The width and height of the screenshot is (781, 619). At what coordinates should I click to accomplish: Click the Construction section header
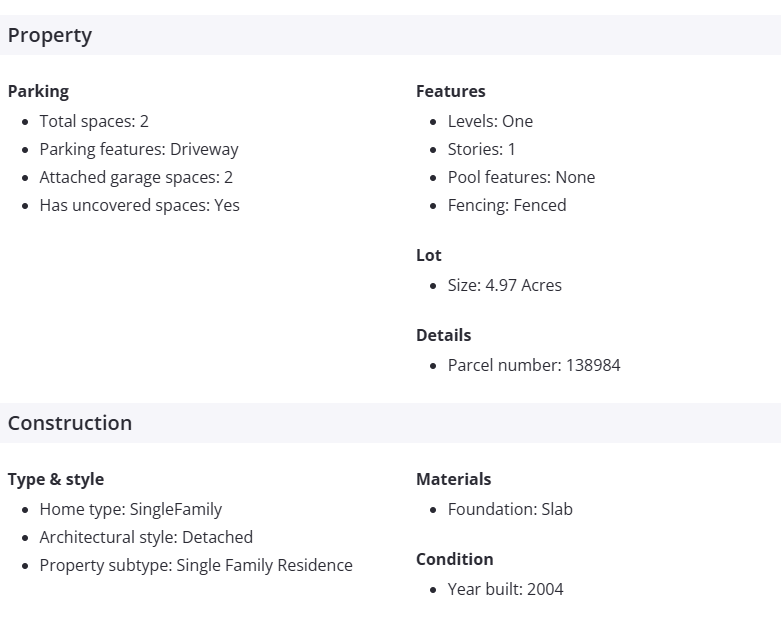pos(70,423)
